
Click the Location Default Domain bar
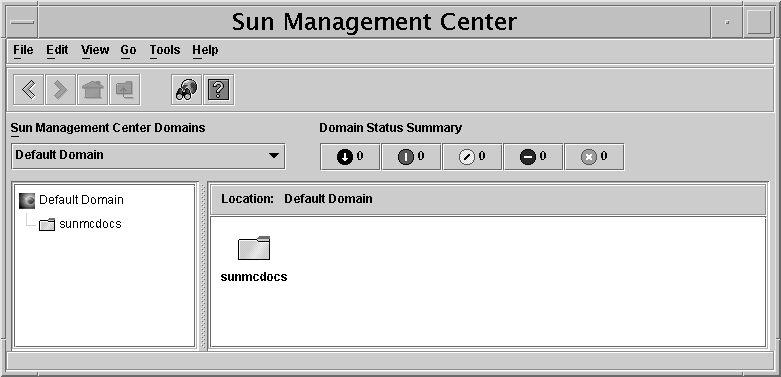click(x=488, y=199)
